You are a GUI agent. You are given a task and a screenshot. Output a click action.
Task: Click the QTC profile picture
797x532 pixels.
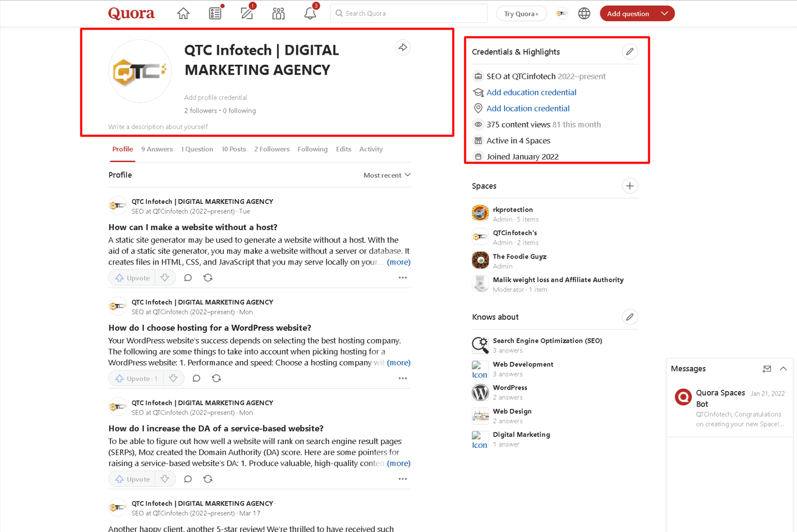point(140,71)
